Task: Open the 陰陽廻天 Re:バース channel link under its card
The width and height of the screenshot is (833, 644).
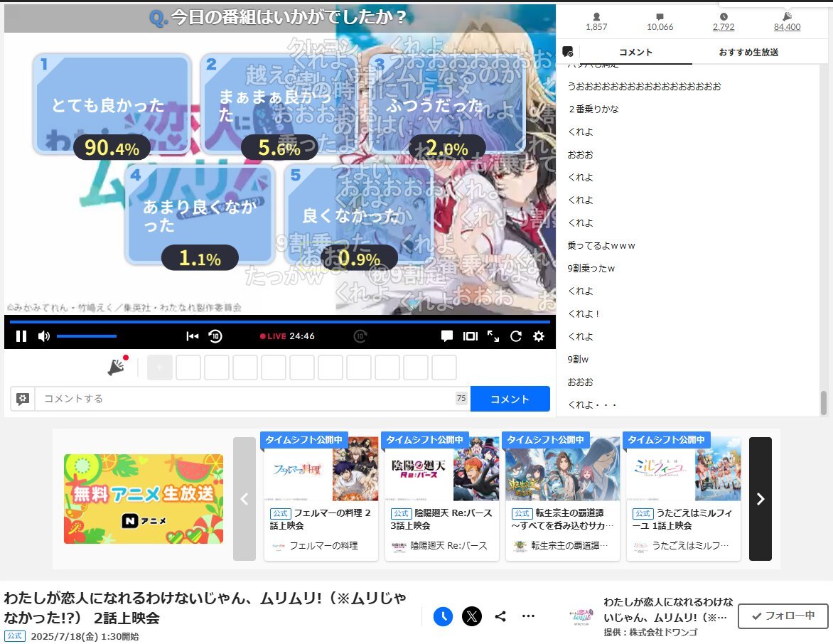Action: click(448, 546)
